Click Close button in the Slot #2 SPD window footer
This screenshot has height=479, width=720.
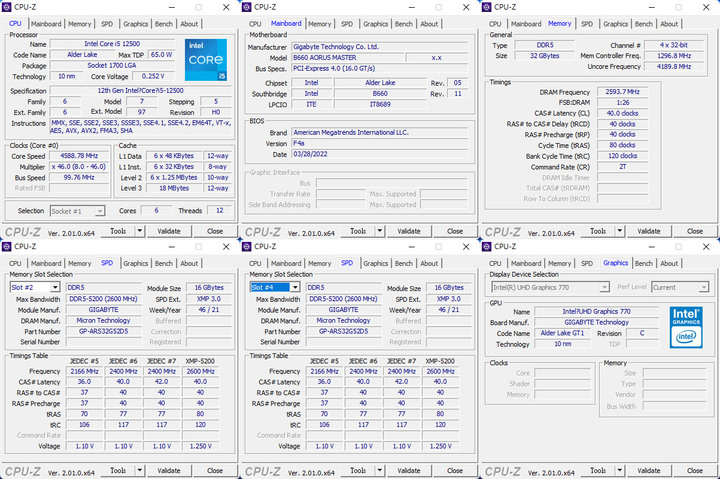point(215,471)
